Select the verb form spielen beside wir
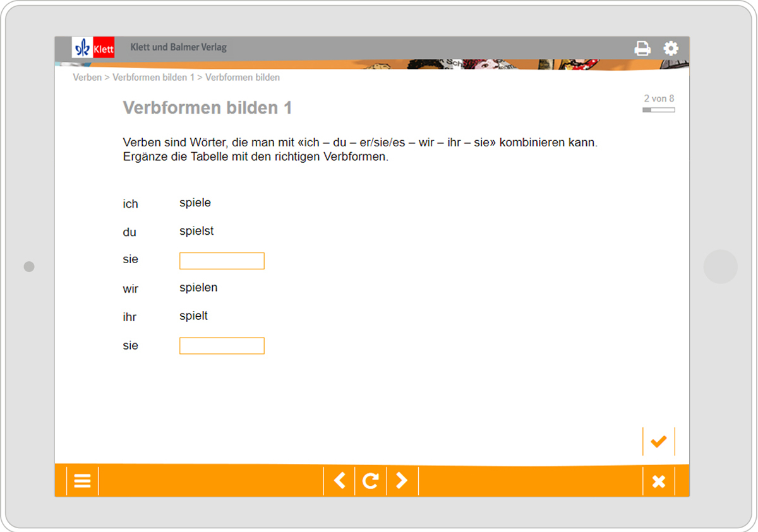Viewport: 758px width, 532px height. 198,287
